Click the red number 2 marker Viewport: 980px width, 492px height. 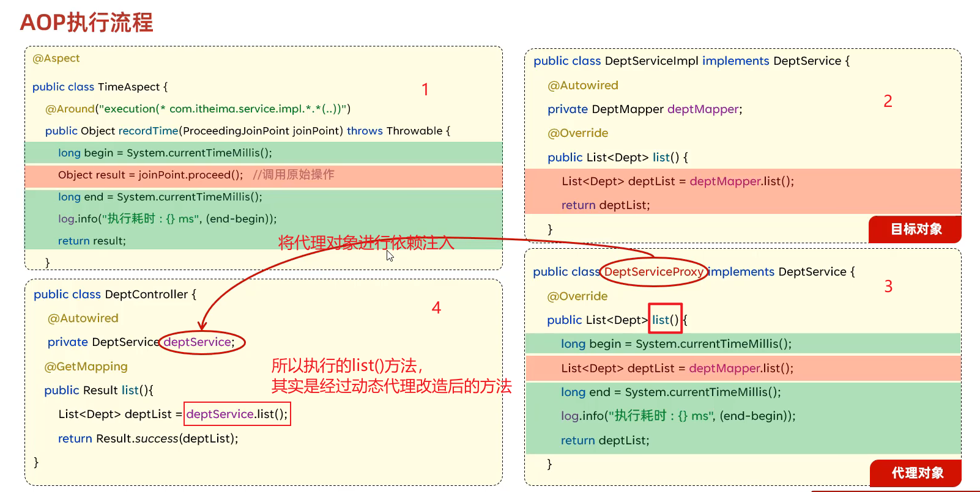888,101
